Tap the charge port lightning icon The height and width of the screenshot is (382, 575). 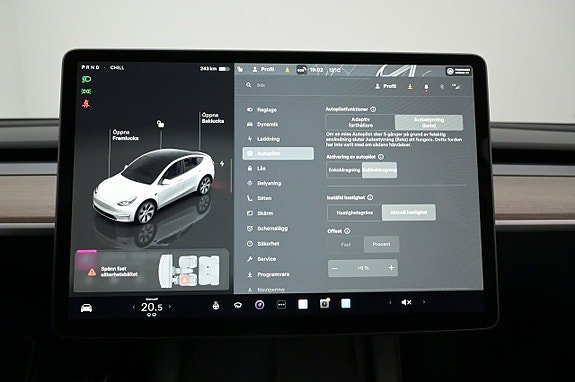222,164
